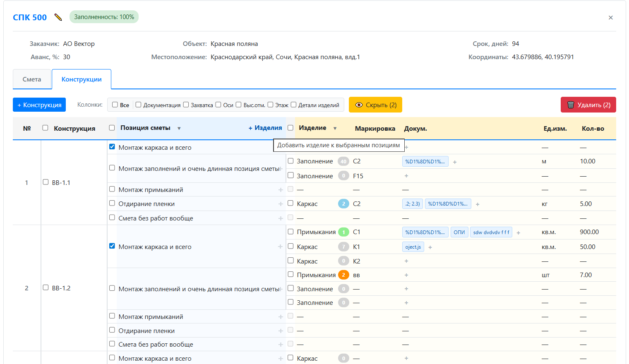Click the pencil edit icon beside СПК 500

(58, 17)
